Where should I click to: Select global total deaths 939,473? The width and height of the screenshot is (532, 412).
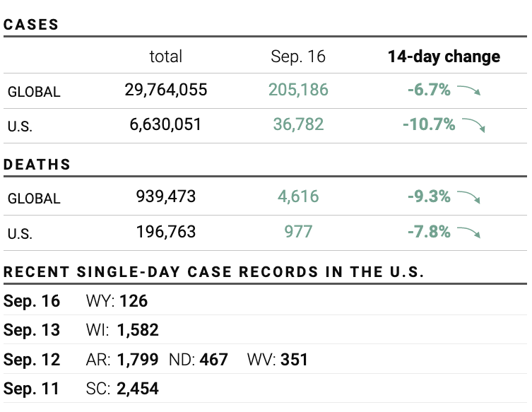tap(166, 196)
